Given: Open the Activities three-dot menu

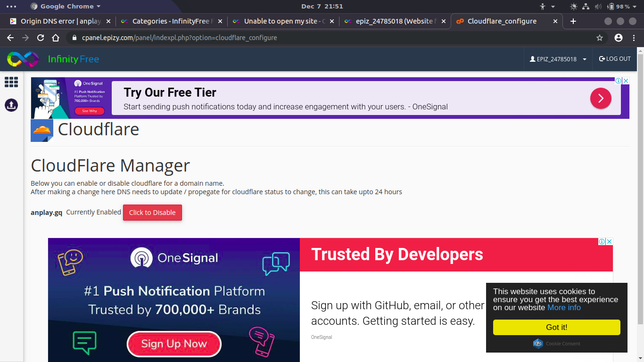Looking at the screenshot, I should pyautogui.click(x=11, y=7).
